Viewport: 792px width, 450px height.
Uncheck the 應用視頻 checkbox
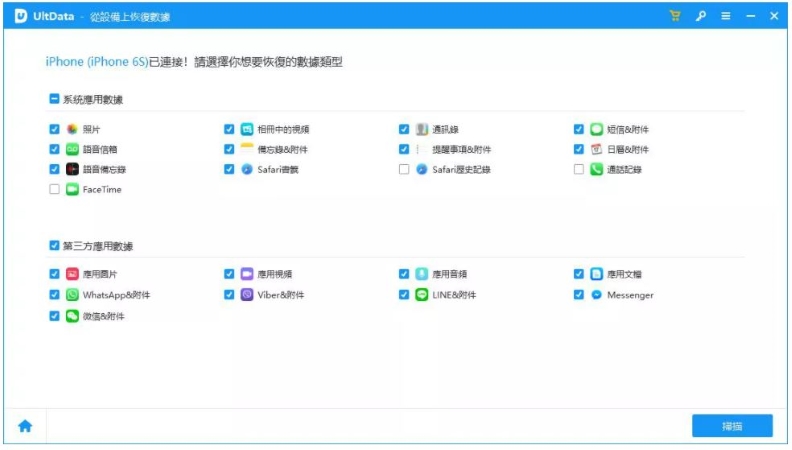(229, 274)
